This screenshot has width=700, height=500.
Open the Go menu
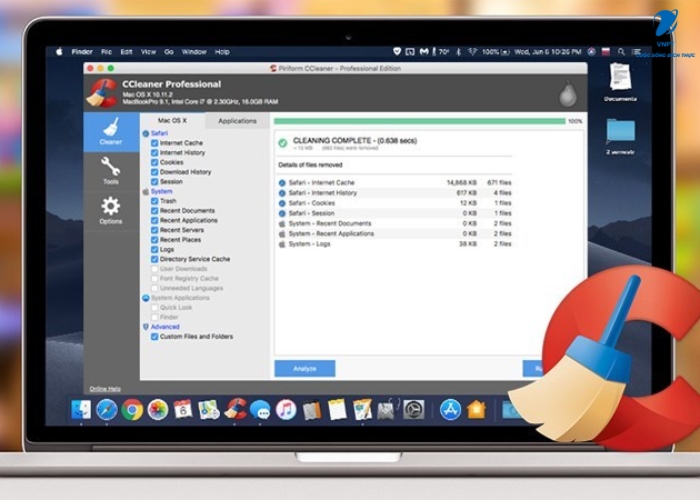[x=169, y=52]
